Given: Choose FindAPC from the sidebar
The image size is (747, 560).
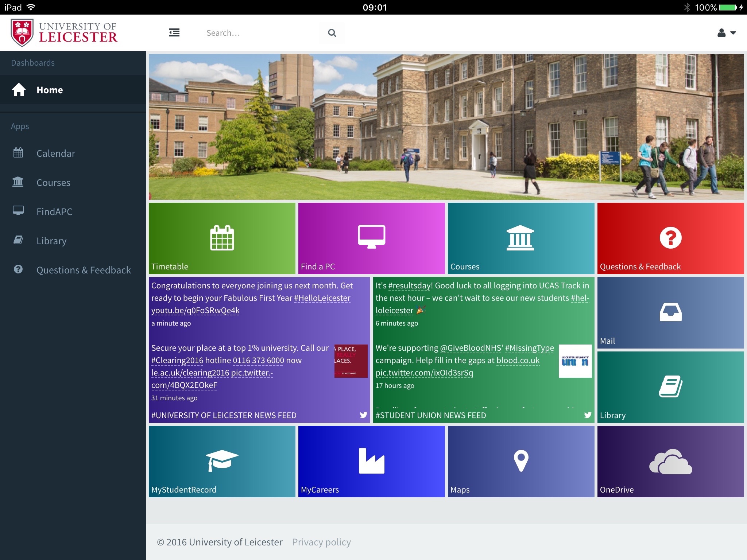Looking at the screenshot, I should point(54,211).
